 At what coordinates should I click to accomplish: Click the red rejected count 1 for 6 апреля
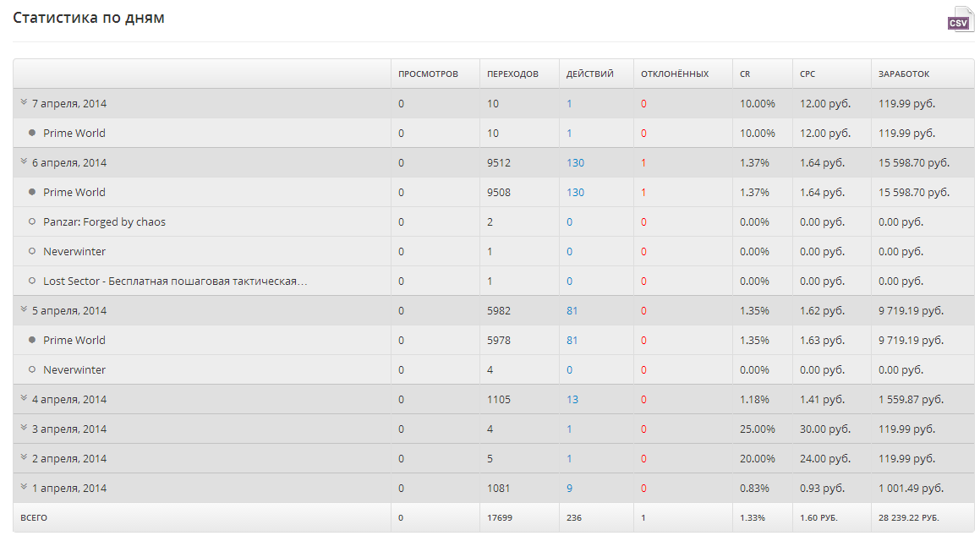[x=643, y=163]
